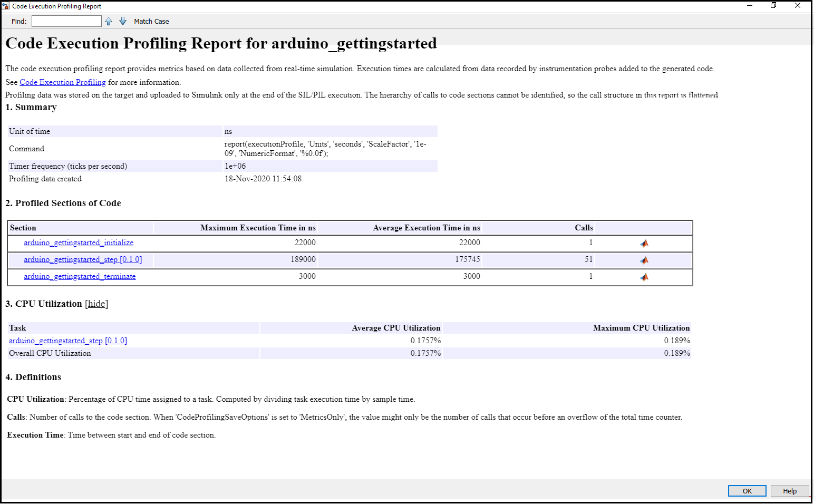Viewport: 814px width, 504px height.
Task: Open arduino_gettingstarted_terminate section link
Action: (80, 276)
